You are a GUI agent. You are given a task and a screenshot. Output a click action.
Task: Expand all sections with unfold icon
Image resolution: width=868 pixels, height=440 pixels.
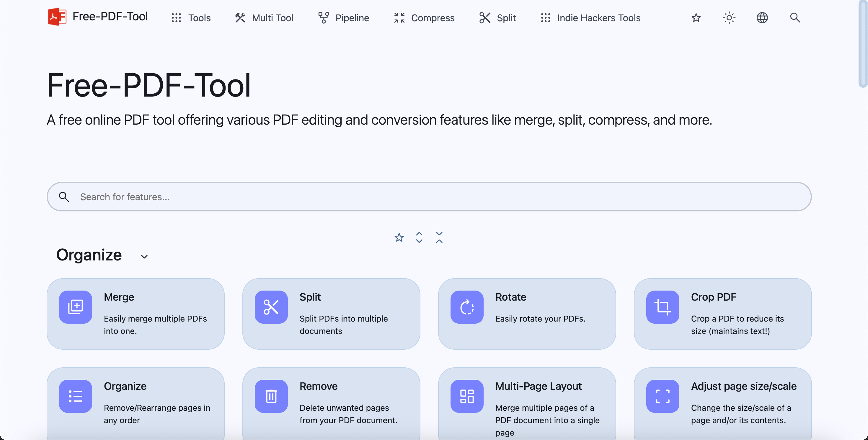tap(419, 237)
